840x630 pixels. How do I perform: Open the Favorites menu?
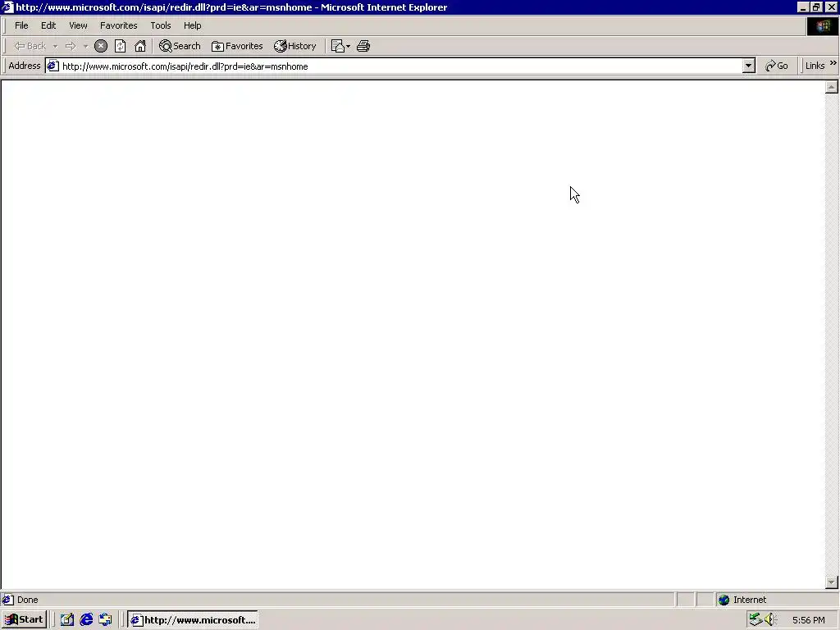tap(118, 25)
